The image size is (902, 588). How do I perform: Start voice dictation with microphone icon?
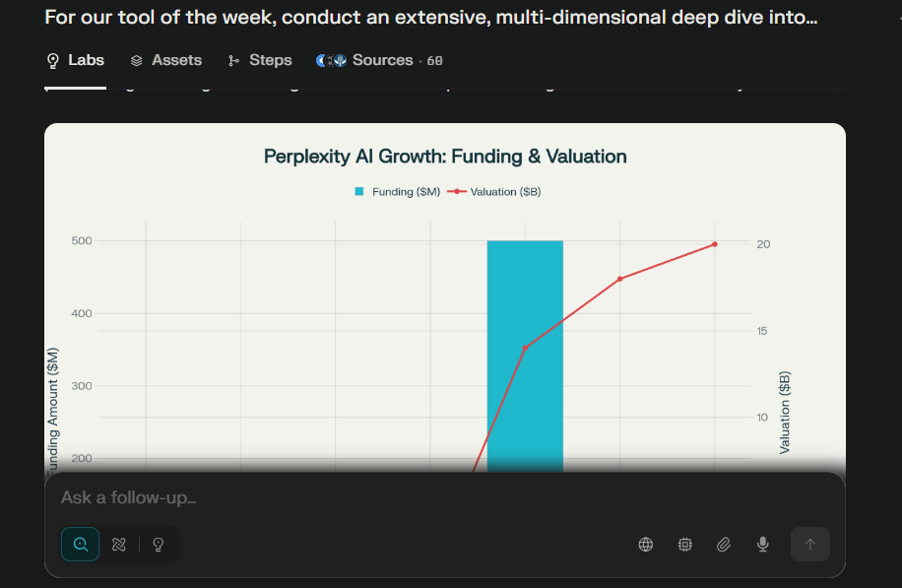point(761,545)
